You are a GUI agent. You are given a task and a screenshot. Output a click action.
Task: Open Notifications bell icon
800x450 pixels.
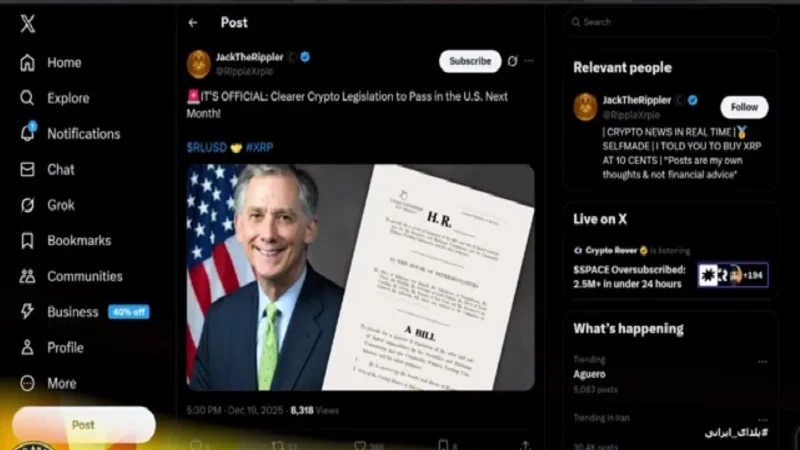click(28, 133)
